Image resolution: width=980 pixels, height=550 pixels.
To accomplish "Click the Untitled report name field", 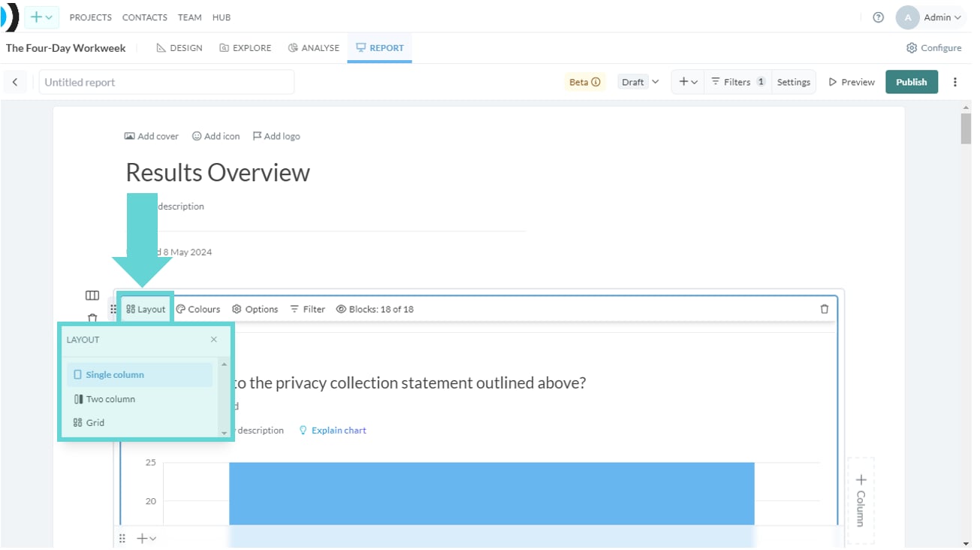I will 167,82.
